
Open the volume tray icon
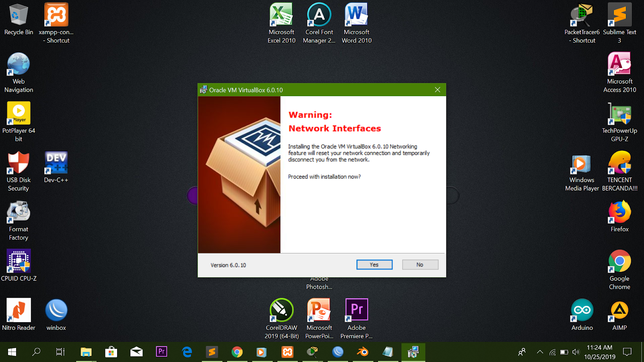tap(576, 352)
